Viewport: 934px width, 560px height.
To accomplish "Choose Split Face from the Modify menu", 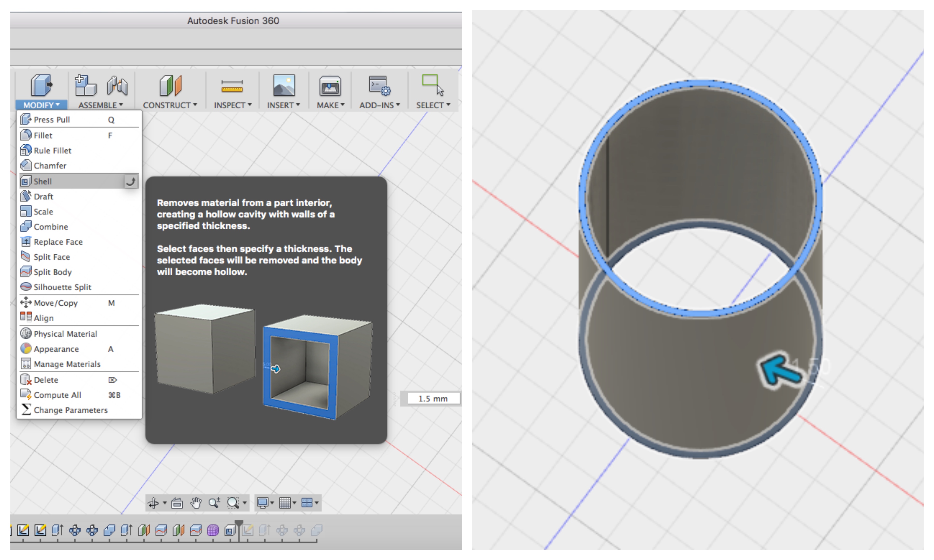I will pos(79,257).
